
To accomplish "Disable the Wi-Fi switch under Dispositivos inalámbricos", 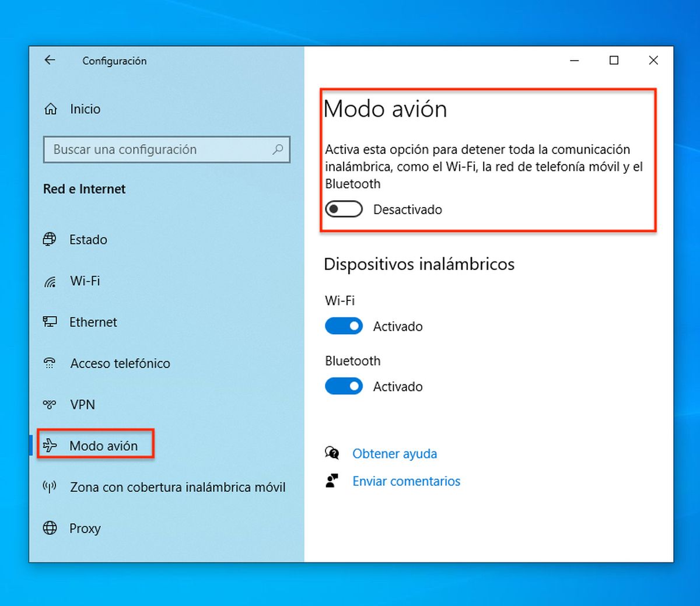I will 344,326.
